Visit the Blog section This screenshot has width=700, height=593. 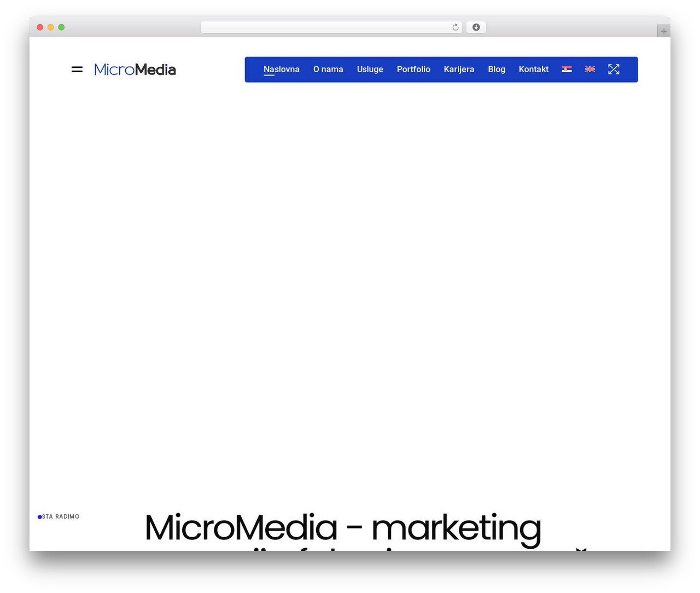(x=497, y=69)
